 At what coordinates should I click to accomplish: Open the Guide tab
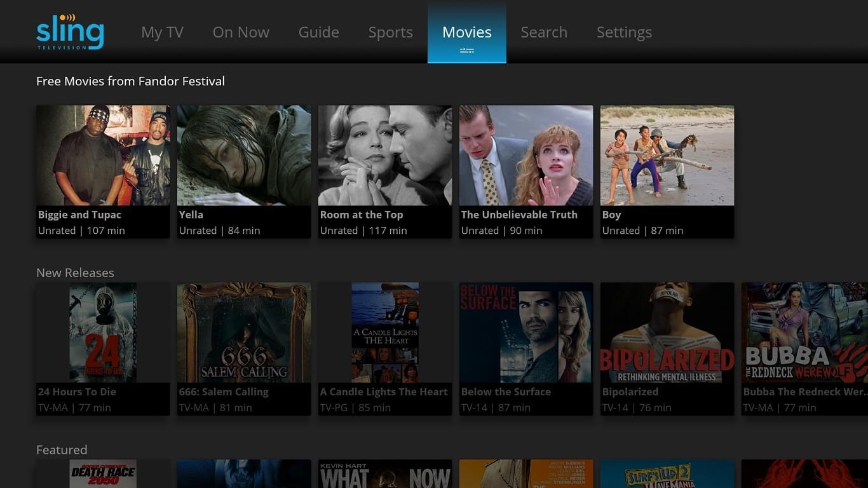click(319, 32)
